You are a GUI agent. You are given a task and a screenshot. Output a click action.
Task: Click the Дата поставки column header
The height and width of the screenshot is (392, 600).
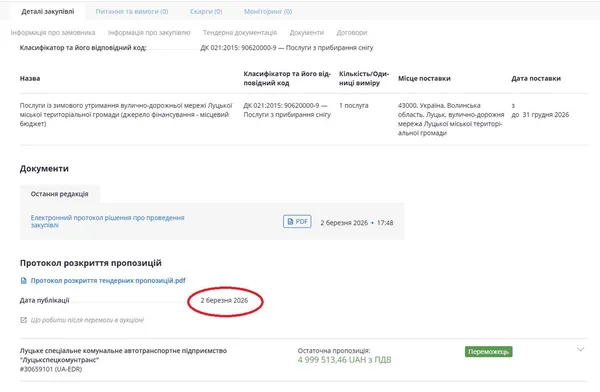[x=536, y=78]
